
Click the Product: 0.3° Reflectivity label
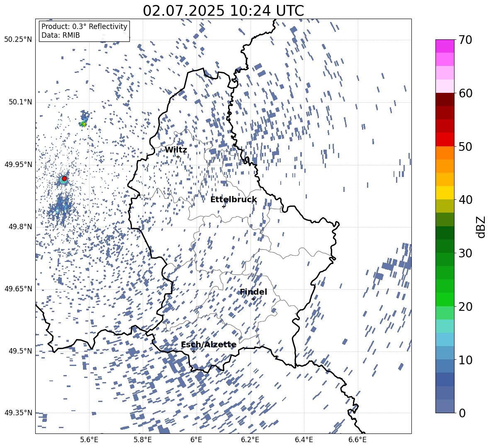84,27
